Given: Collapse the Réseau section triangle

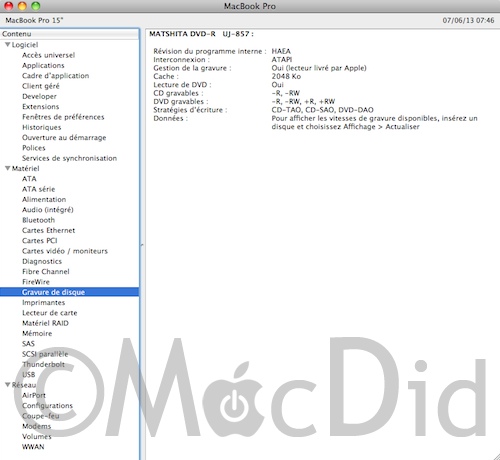Looking at the screenshot, I should (x=7, y=385).
